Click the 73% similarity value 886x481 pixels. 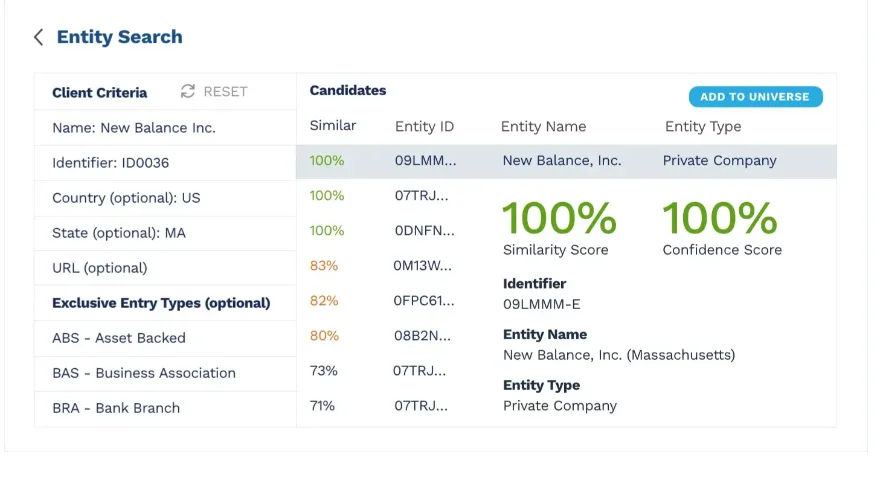tap(323, 371)
